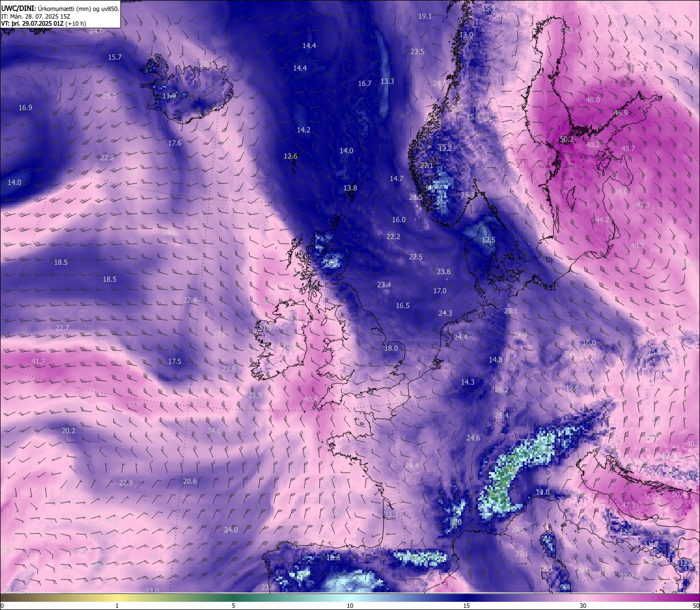Select the 12.5 value over Denmark
The image size is (700, 610).
pyautogui.click(x=488, y=240)
